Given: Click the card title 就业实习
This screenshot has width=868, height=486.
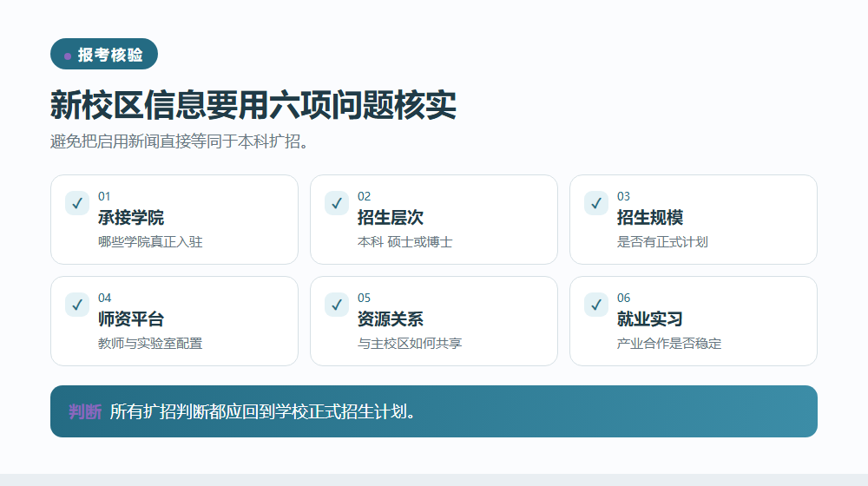Looking at the screenshot, I should coord(650,319).
